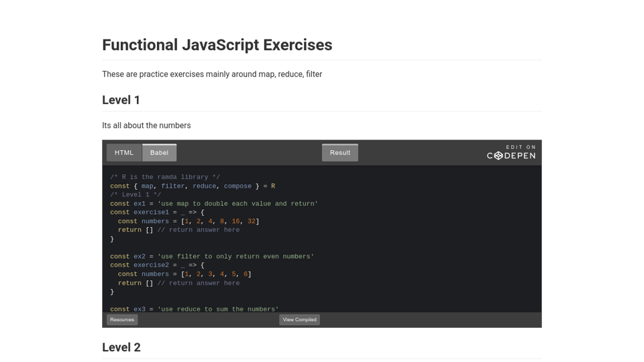This screenshot has height=362, width=644.
Task: Select the Babel tab
Action: pos(159,153)
